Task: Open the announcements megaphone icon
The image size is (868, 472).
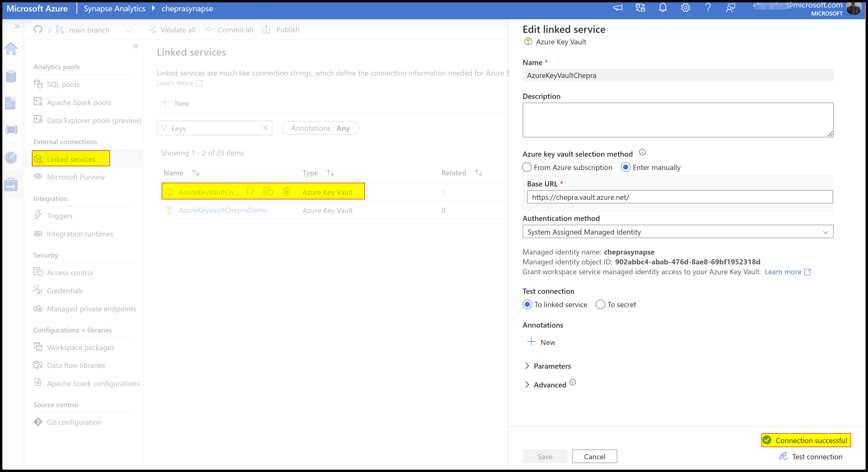Action: 618,8
